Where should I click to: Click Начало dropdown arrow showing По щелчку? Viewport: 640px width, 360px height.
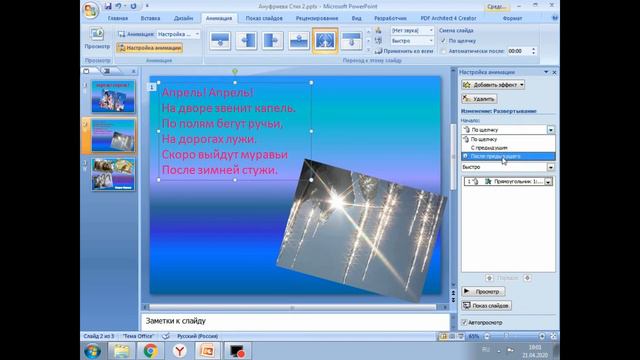click(551, 130)
